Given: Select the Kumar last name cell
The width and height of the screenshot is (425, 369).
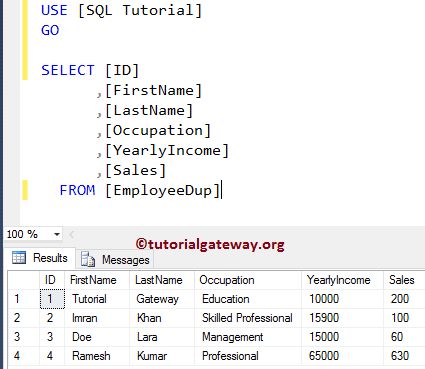Looking at the screenshot, I should tap(162, 356).
